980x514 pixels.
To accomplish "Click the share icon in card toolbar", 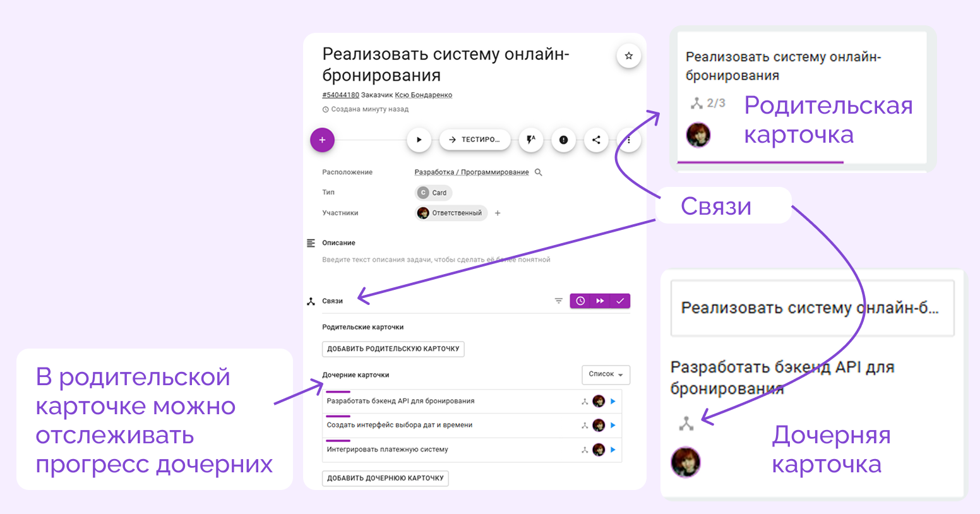I will [596, 140].
